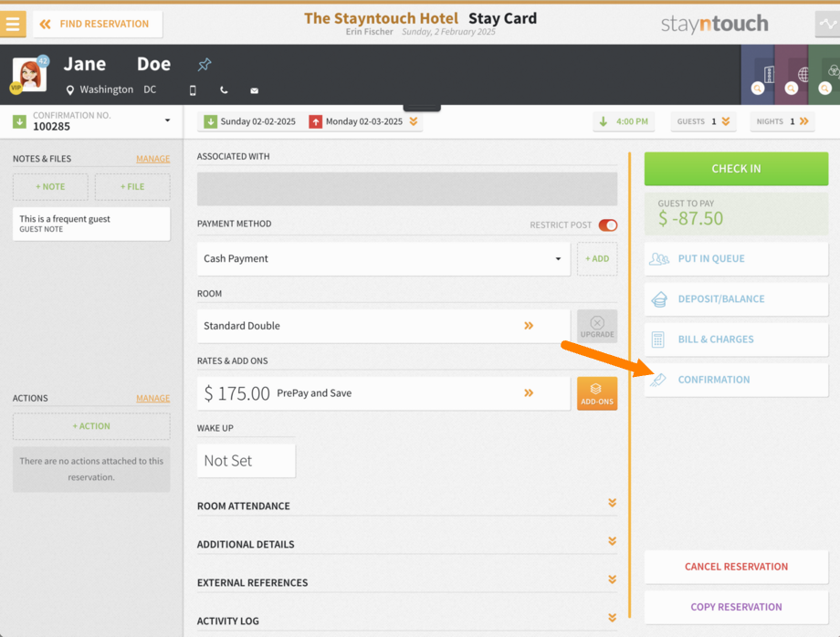Open the activity graph icon top right
This screenshot has height=637, width=840.
click(x=828, y=24)
